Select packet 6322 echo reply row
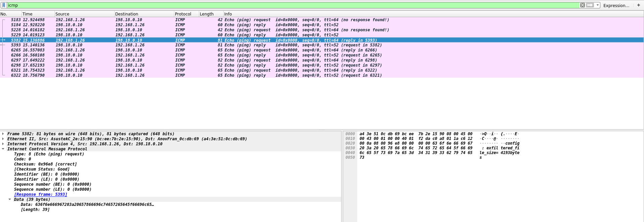 322,75
